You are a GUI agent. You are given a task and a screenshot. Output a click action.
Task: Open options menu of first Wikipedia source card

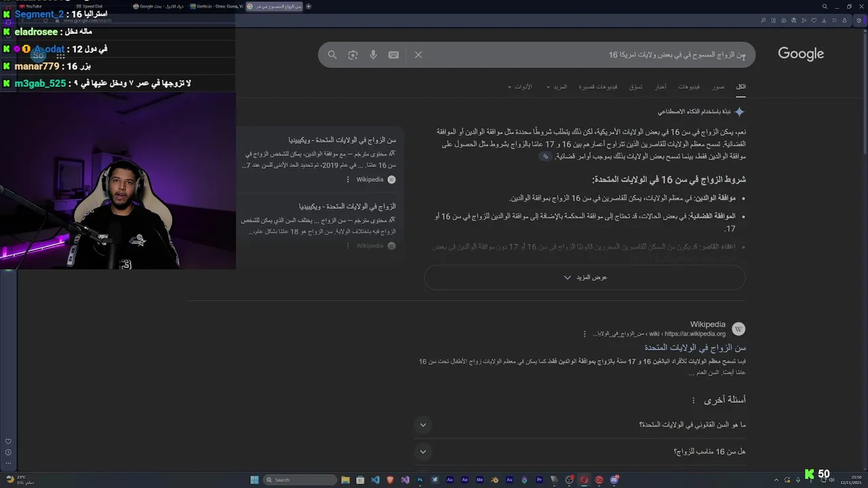(x=348, y=180)
